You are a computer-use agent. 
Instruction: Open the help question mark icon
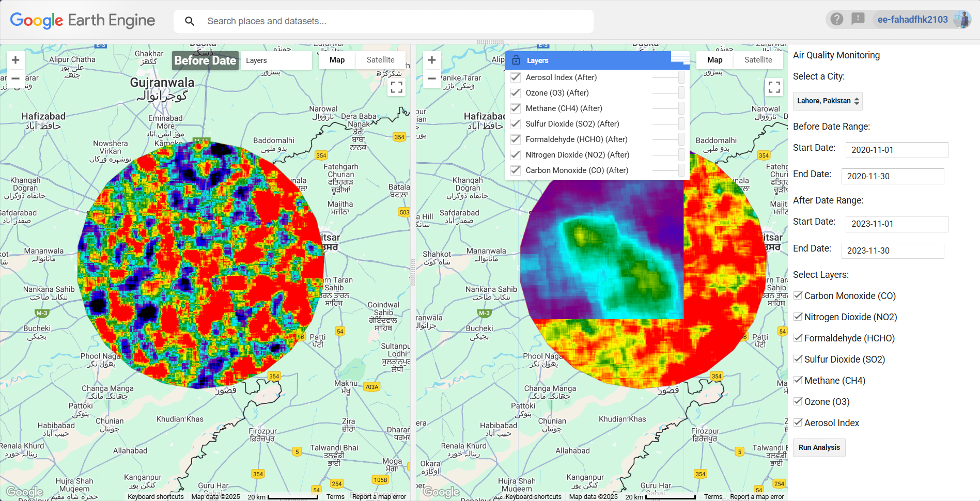837,20
